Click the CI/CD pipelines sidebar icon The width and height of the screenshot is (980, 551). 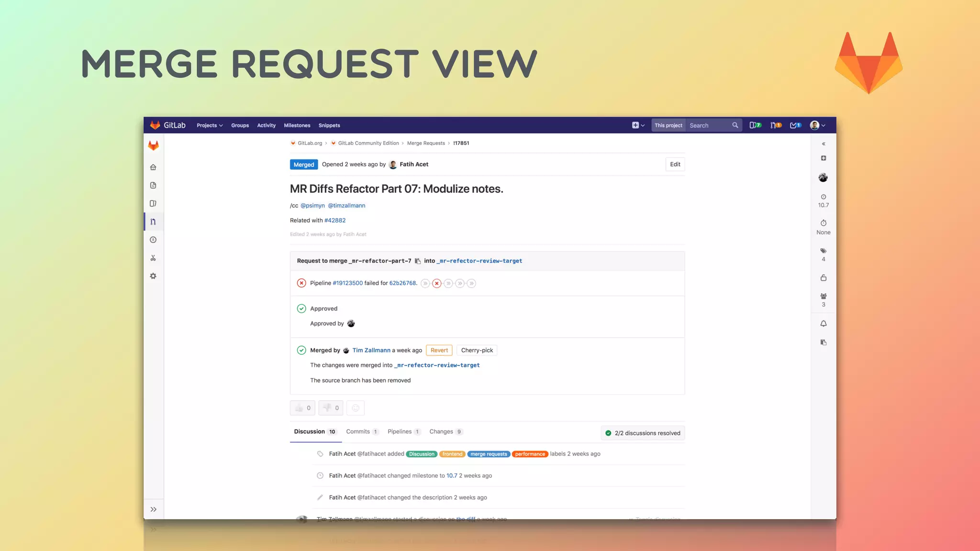[153, 240]
